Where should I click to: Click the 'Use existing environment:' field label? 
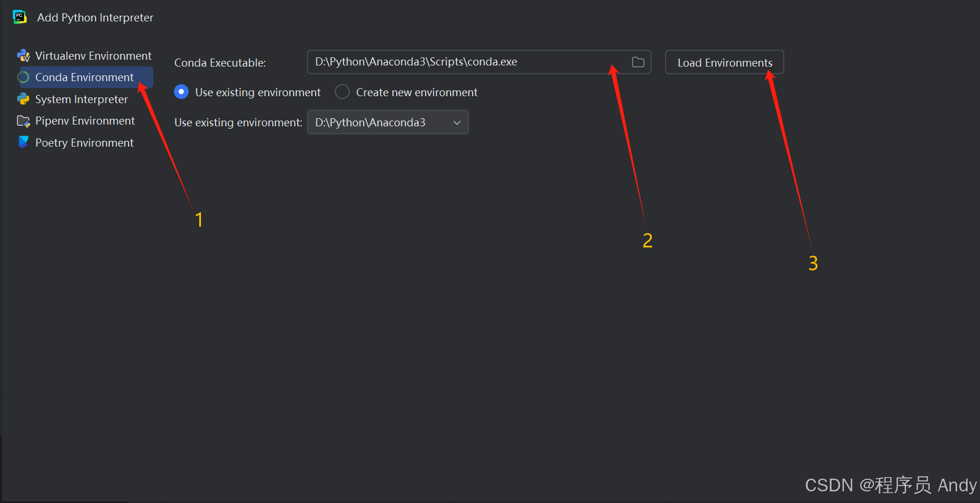(x=238, y=122)
